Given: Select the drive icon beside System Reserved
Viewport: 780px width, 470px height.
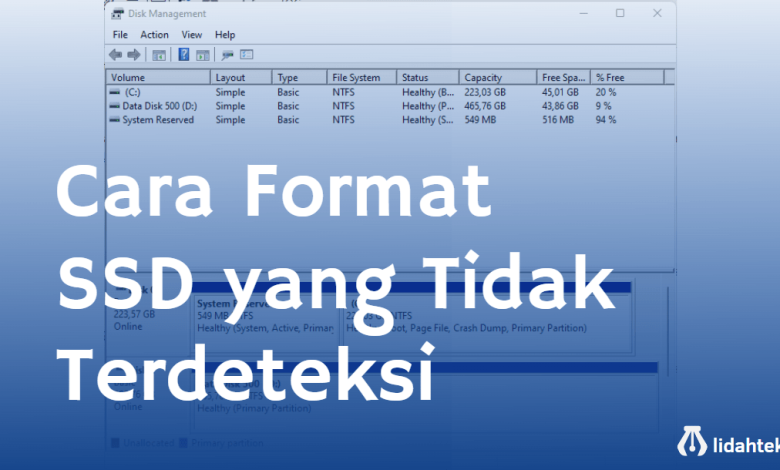Looking at the screenshot, I should point(115,120).
